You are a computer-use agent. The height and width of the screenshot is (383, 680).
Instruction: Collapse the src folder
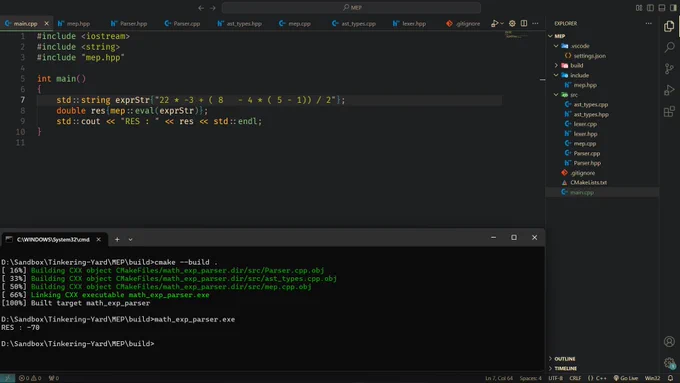(x=556, y=95)
